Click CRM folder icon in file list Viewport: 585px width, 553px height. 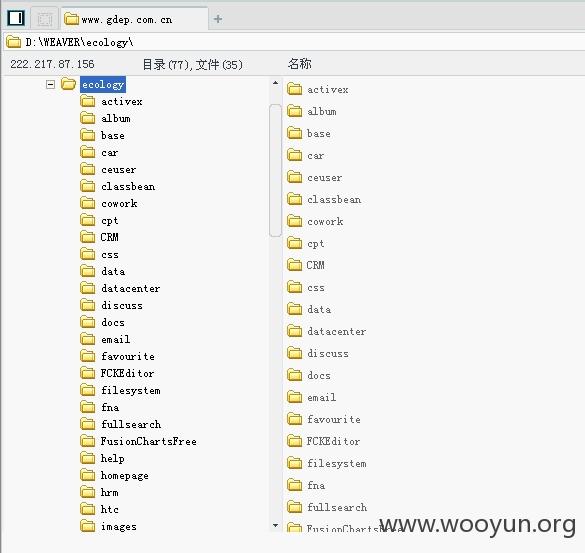(x=295, y=265)
